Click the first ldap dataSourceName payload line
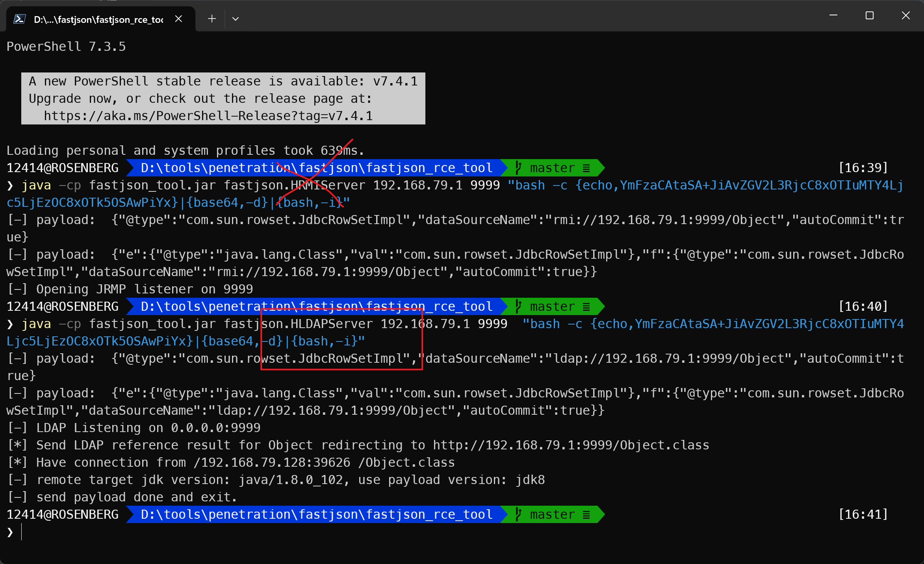 pos(455,367)
